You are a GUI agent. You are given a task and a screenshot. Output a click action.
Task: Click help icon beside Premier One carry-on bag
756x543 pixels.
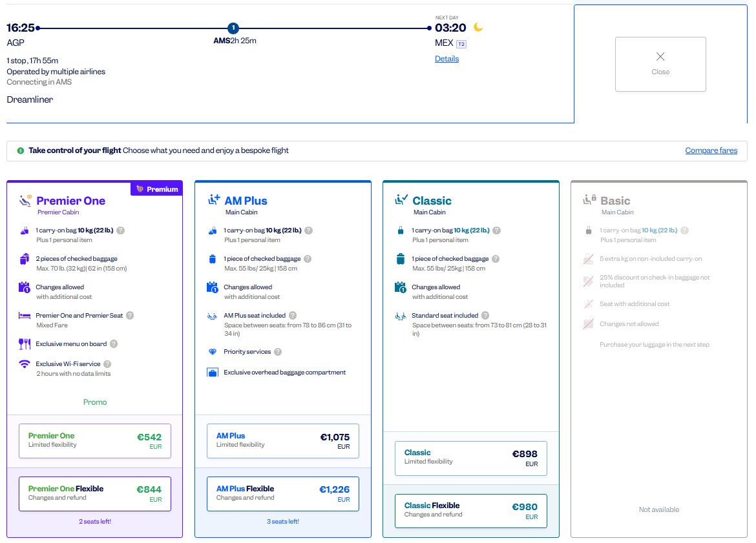pos(121,231)
